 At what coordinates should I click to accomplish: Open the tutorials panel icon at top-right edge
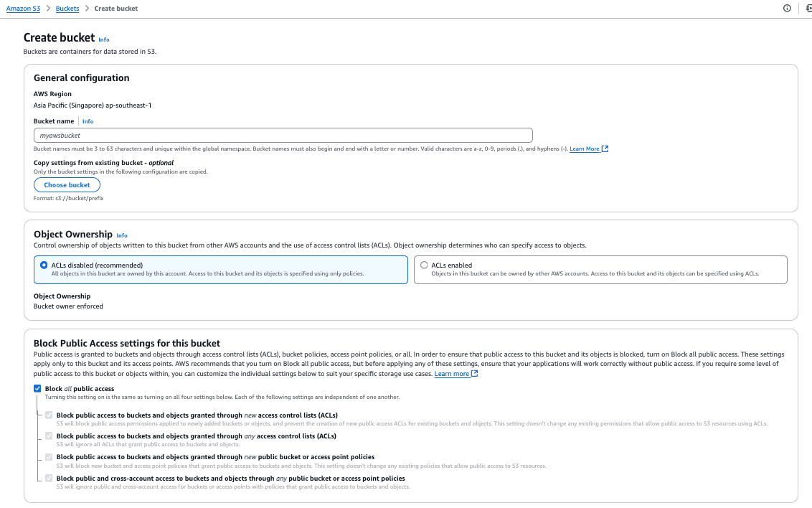[808, 9]
